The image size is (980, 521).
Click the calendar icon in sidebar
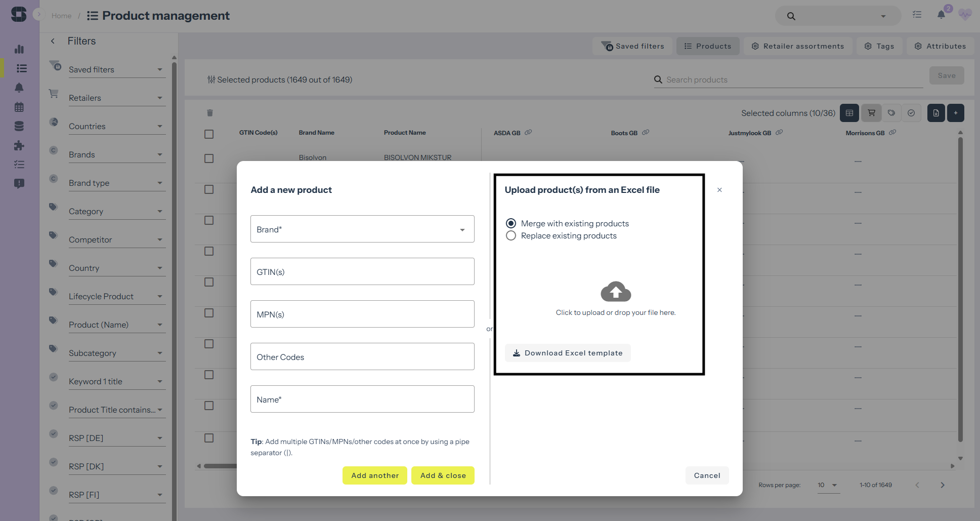[19, 107]
